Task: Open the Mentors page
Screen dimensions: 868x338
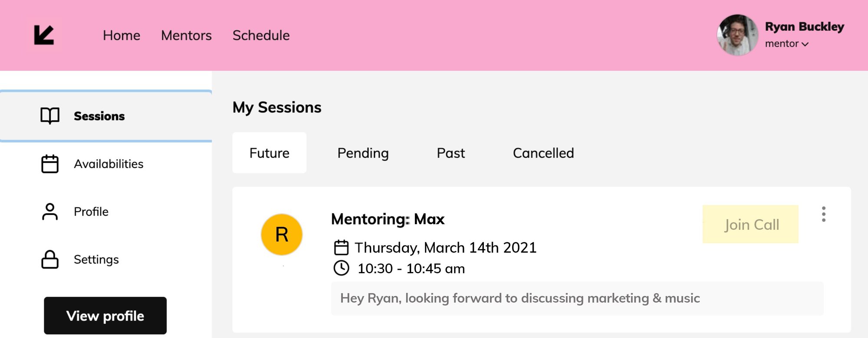Action: coord(186,35)
